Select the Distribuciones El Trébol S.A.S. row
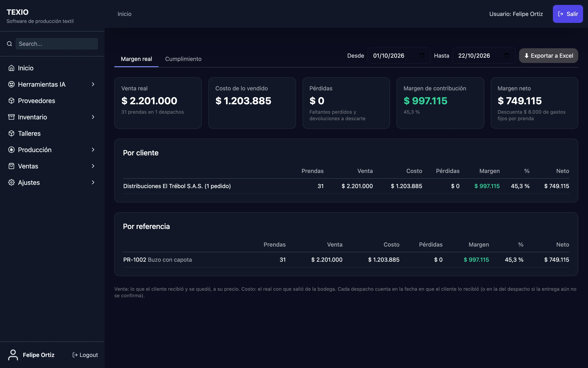Screen dimensions: 588x368 (x=346, y=186)
